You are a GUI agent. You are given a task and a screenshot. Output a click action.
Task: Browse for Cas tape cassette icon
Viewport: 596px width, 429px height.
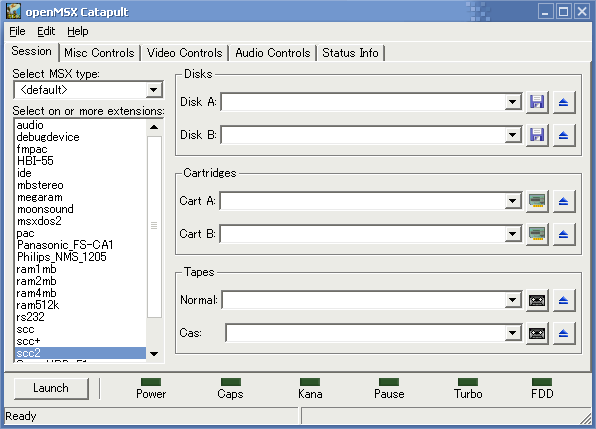coord(537,334)
